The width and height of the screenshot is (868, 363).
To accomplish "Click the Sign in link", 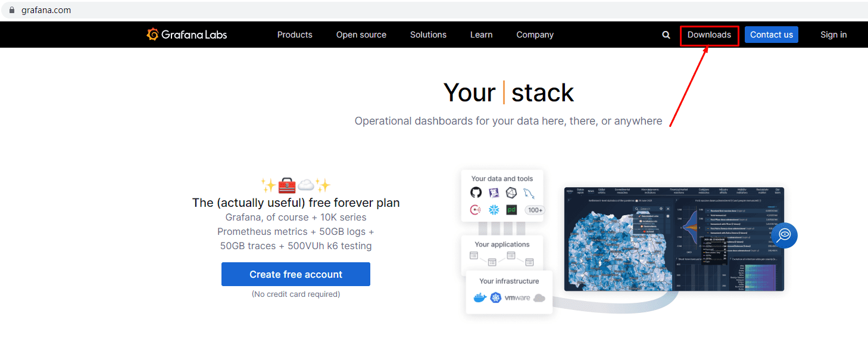I will tap(833, 35).
